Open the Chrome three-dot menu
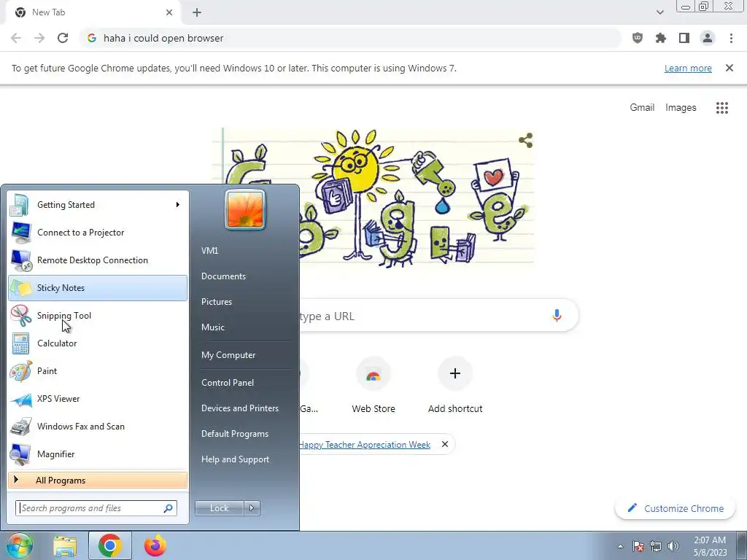Image resolution: width=747 pixels, height=560 pixels. 731,38
